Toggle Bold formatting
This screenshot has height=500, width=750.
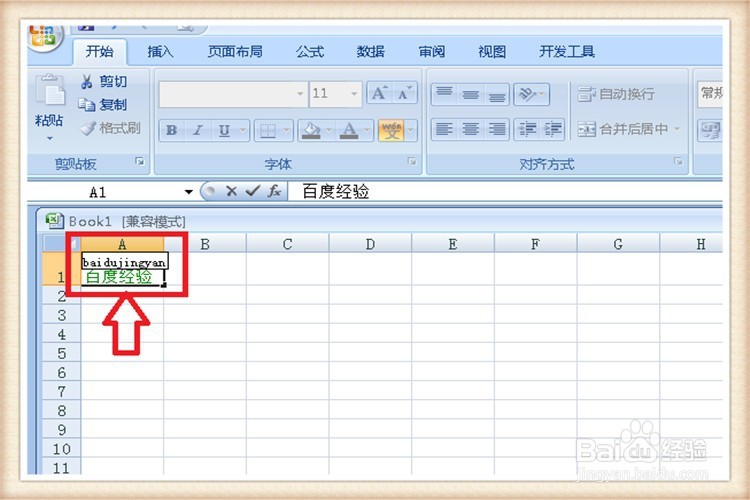(x=171, y=130)
